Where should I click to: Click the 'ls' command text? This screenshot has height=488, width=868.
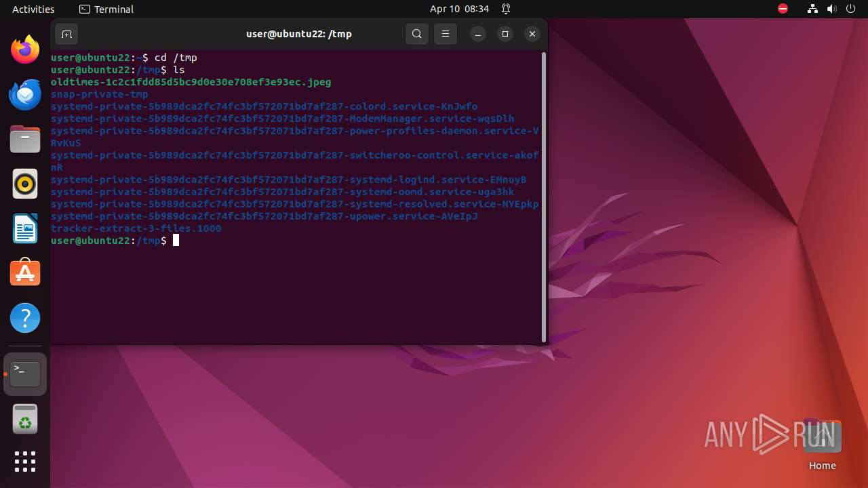pos(179,70)
